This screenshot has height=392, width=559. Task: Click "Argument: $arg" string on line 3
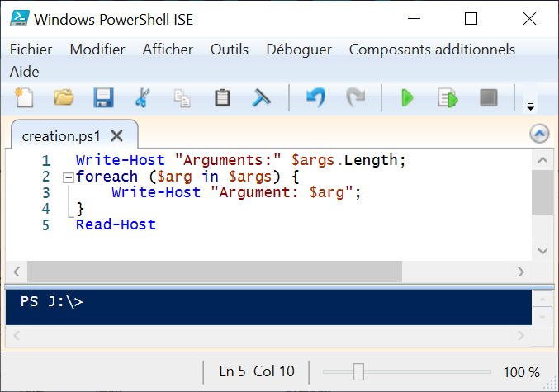(282, 192)
